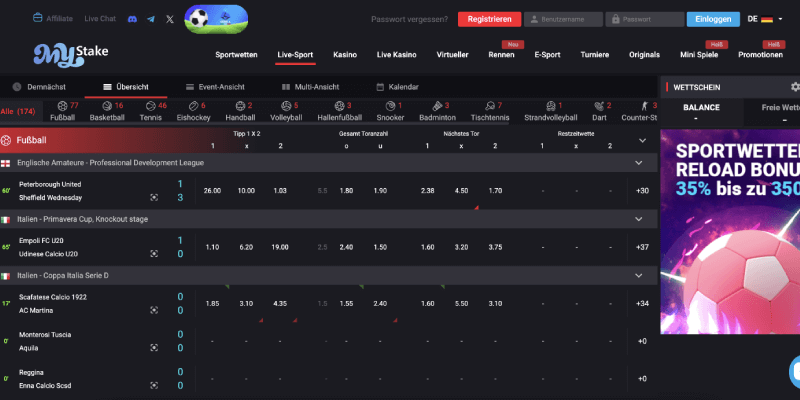The width and height of the screenshot is (800, 400).
Task: Click the Registrieren button
Action: pos(489,19)
